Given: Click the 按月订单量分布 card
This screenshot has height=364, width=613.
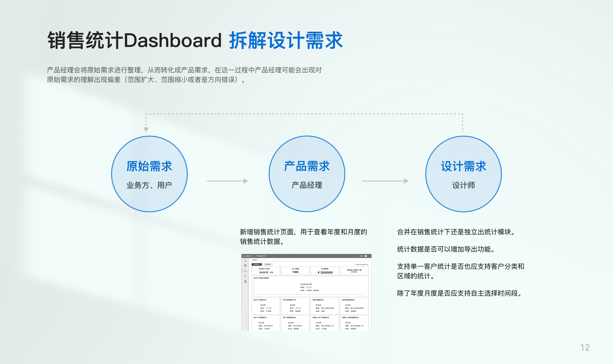Looking at the screenshot, I should [x=266, y=306].
